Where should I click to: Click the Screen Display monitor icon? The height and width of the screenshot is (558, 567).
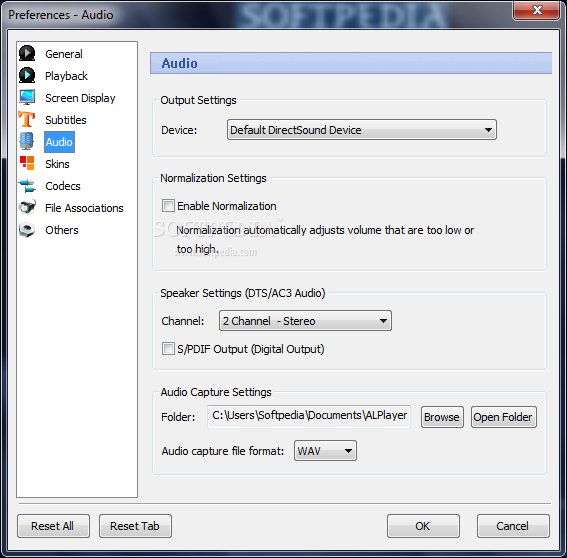pyautogui.click(x=27, y=98)
